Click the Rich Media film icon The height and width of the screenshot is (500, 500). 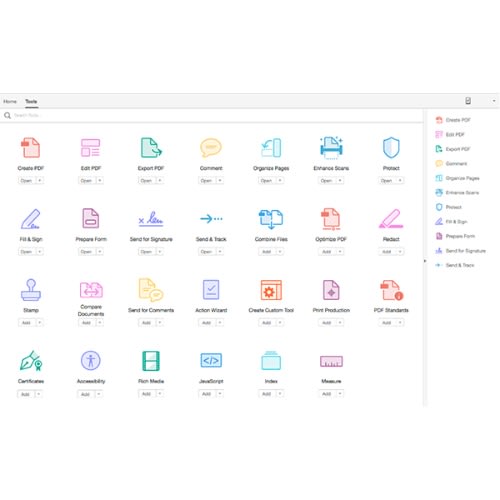[151, 361]
